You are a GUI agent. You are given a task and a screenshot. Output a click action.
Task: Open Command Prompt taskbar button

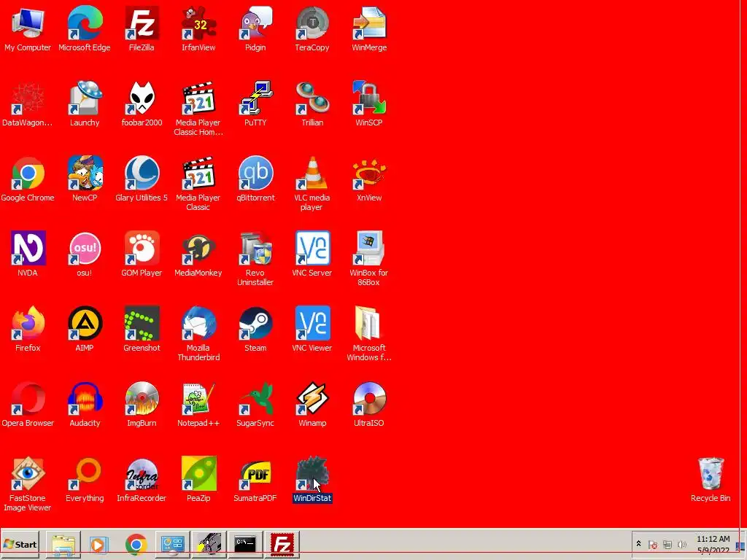[245, 544]
